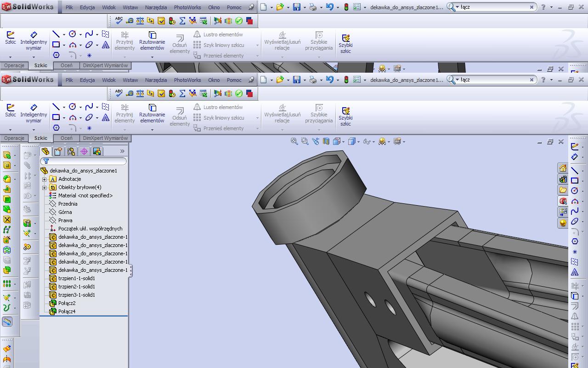
Task: Switch to DimXpert Wymiarów tab in the front window
Action: pyautogui.click(x=105, y=138)
